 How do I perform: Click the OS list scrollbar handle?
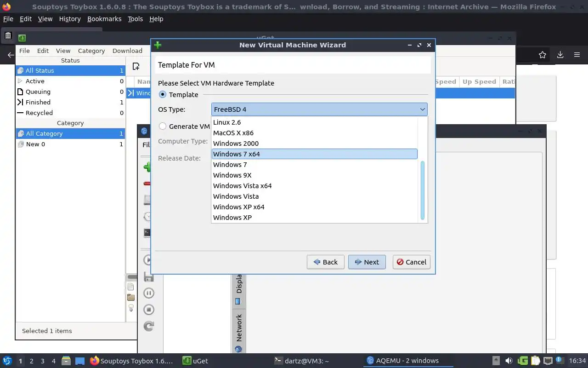[x=423, y=190]
